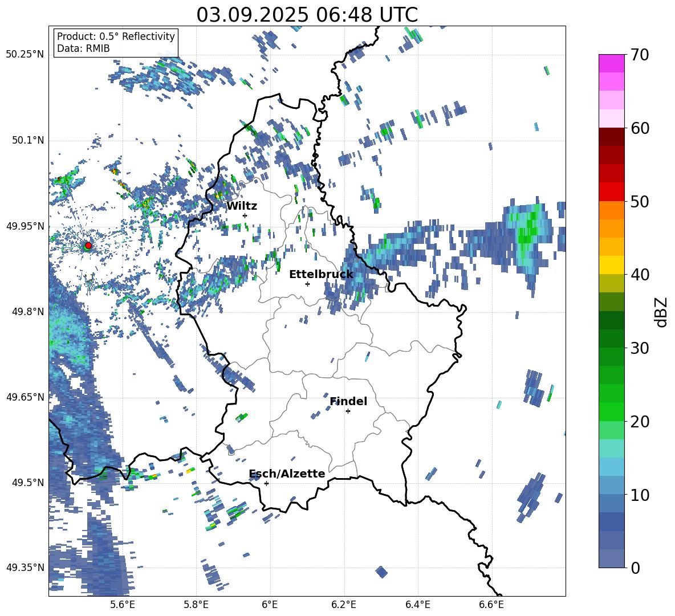The width and height of the screenshot is (675, 616).
Task: Click the green reflectivity core near 6.7°E
Action: (527, 233)
